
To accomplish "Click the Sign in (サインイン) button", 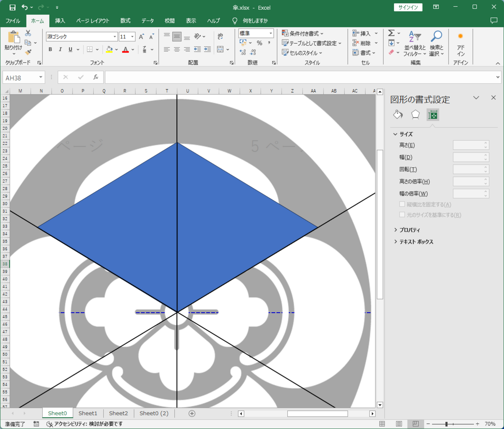I will pyautogui.click(x=408, y=8).
